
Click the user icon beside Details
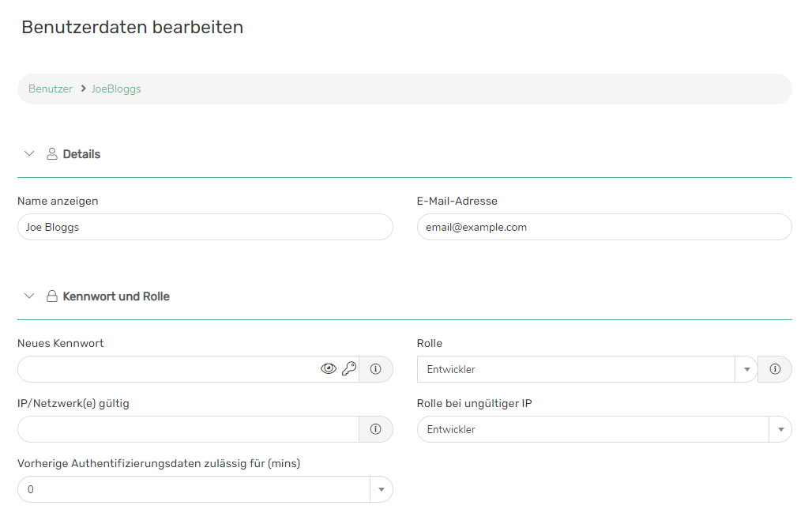tap(52, 154)
